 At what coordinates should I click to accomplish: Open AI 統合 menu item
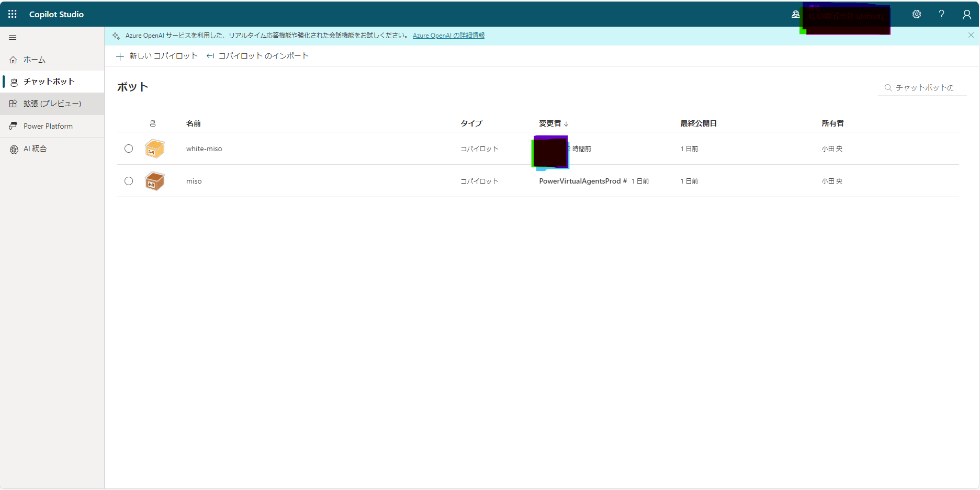[52, 149]
